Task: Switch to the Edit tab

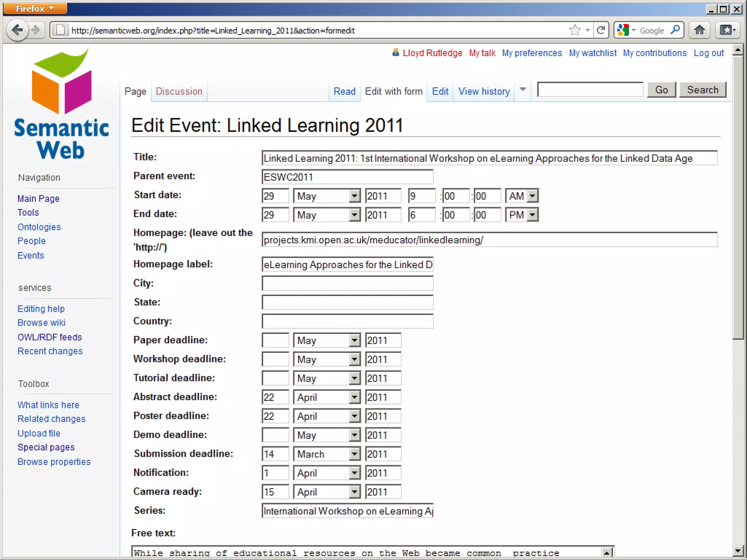Action: pos(440,91)
